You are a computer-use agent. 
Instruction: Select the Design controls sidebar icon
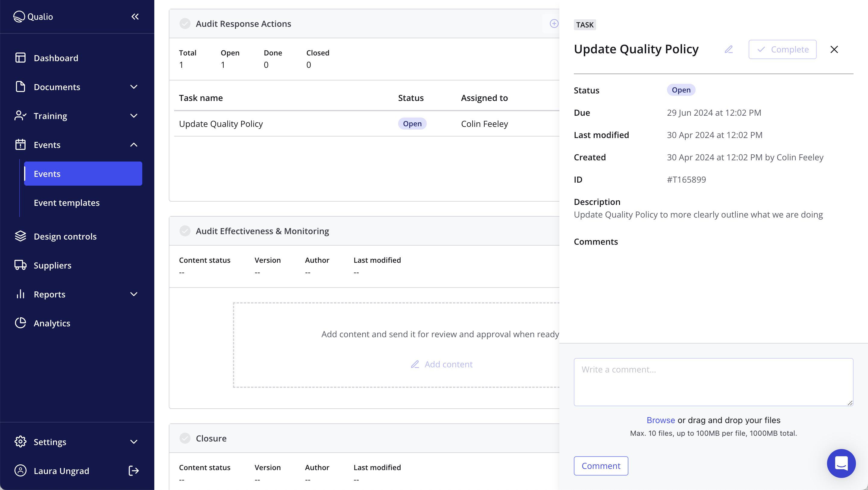pos(20,236)
